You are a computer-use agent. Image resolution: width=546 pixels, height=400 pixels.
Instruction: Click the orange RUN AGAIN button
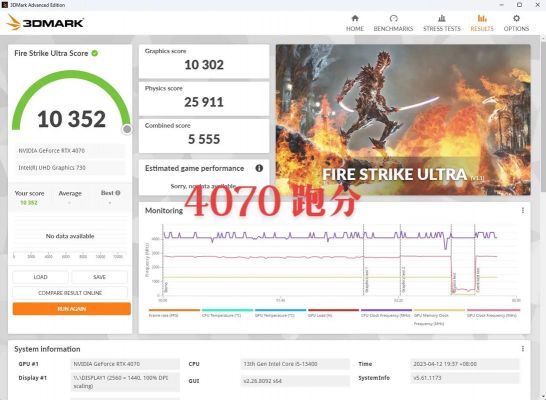72,309
